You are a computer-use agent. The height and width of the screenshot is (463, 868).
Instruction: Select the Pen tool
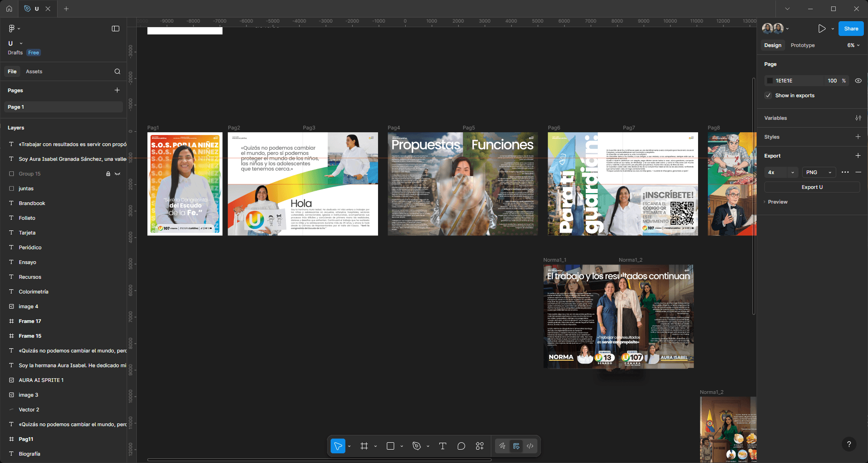pyautogui.click(x=417, y=446)
